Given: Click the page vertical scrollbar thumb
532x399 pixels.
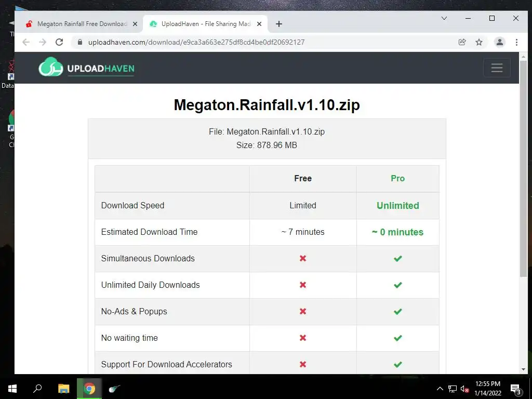Looking at the screenshot, I should tap(523, 169).
